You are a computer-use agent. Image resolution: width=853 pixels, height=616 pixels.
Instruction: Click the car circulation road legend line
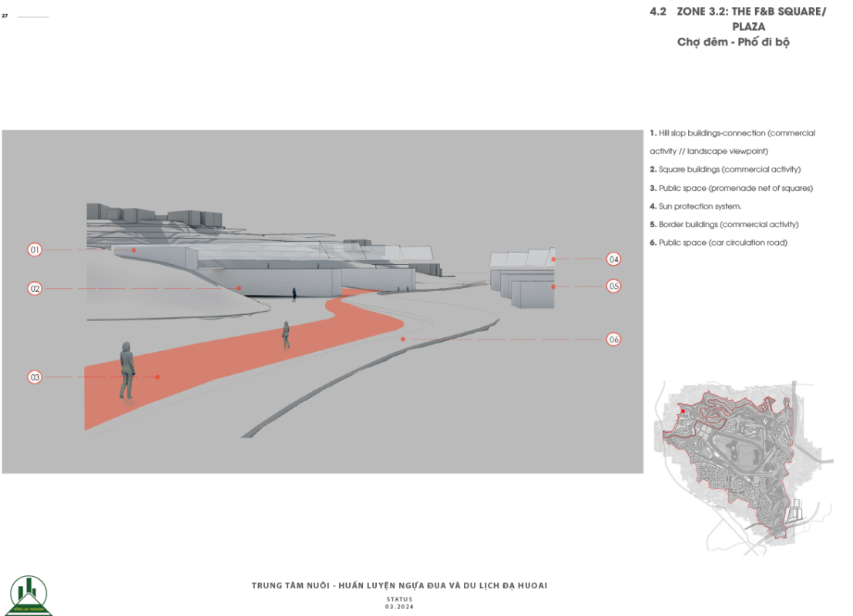[718, 243]
